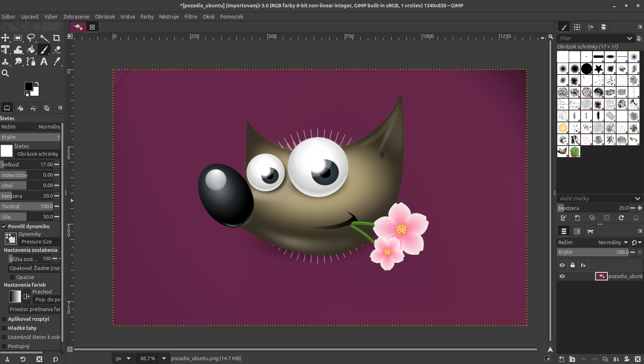Toggle the layer effects fx header icon
644x364 pixels.
[x=583, y=265]
